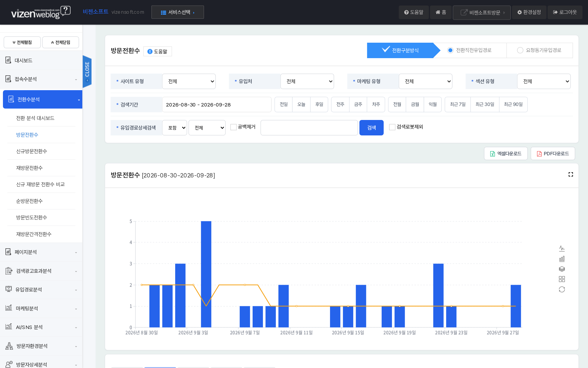The image size is (588, 368).
Task: Click the blue 도움말 info badge
Action: 158,51
